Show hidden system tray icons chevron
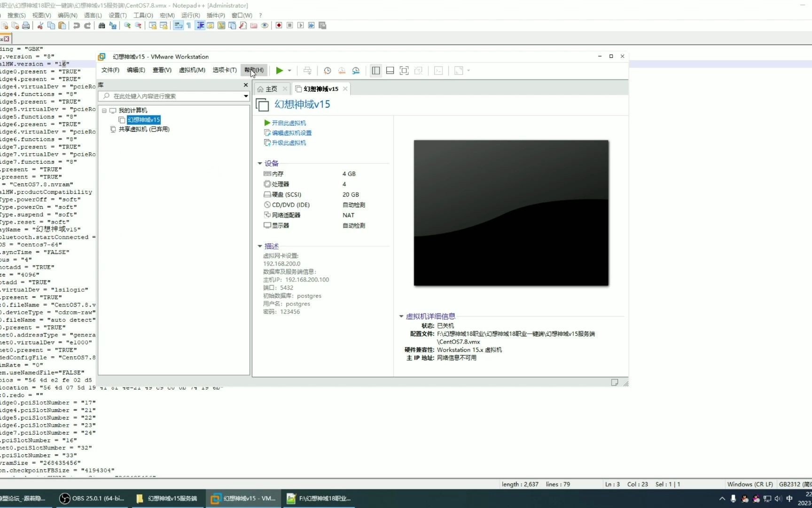 [722, 499]
